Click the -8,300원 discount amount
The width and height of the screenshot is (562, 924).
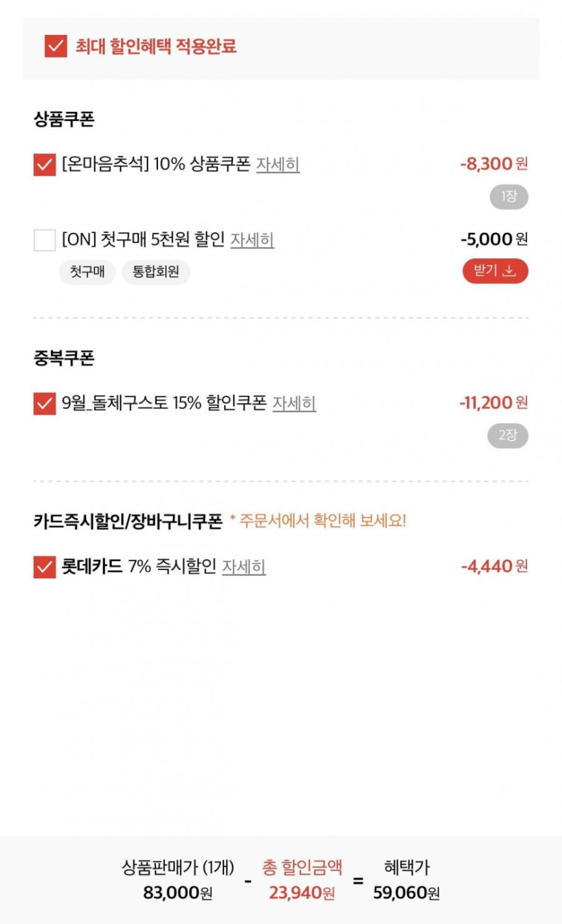(494, 164)
